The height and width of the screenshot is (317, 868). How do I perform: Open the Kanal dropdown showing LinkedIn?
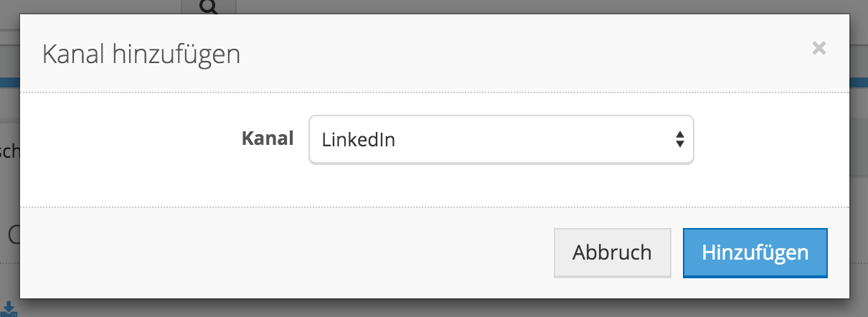click(x=501, y=140)
